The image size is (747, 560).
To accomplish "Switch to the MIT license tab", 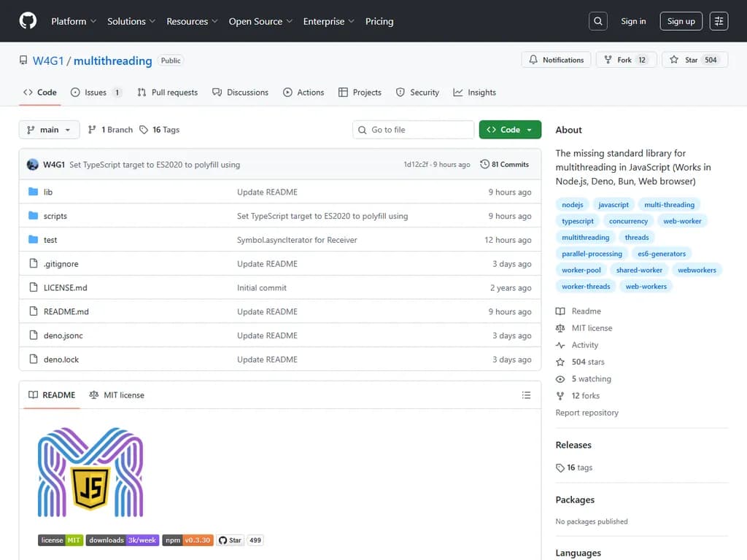I will click(117, 395).
